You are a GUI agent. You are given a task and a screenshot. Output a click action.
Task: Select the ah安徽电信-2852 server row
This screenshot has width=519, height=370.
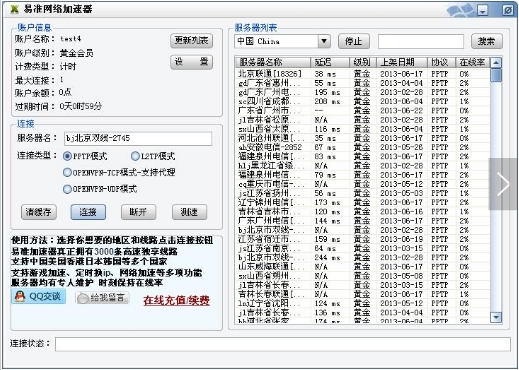[x=363, y=147]
